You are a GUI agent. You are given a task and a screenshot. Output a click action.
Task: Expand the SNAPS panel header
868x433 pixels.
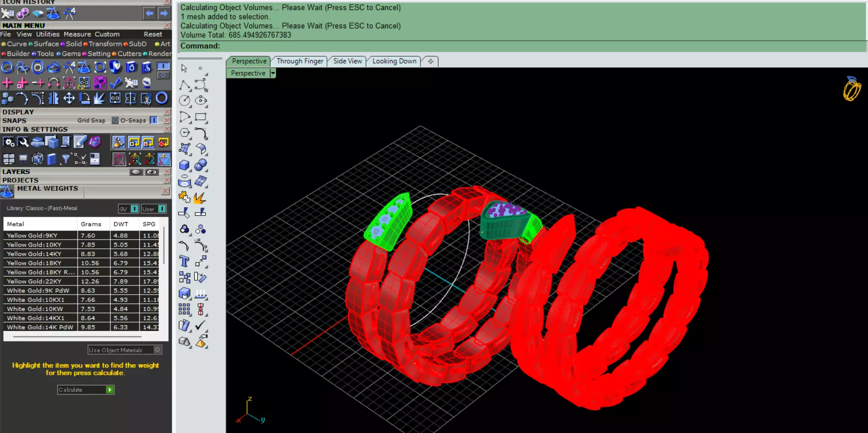(x=14, y=121)
